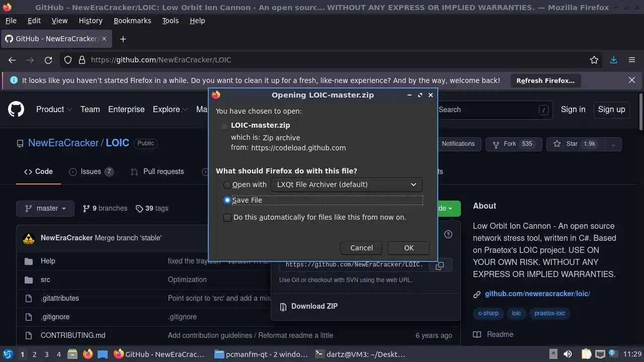
Task: Click the Download ZIP option
Action: [x=314, y=306]
